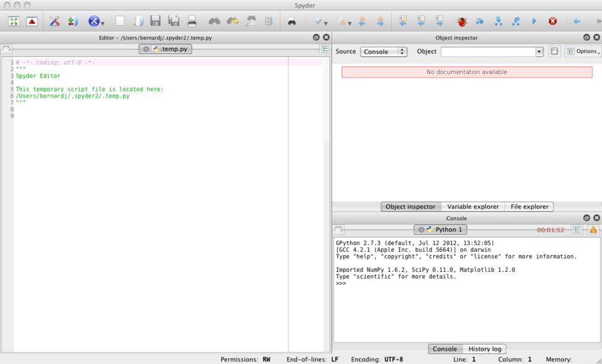
Task: Click inside the Object input field
Action: [x=488, y=51]
